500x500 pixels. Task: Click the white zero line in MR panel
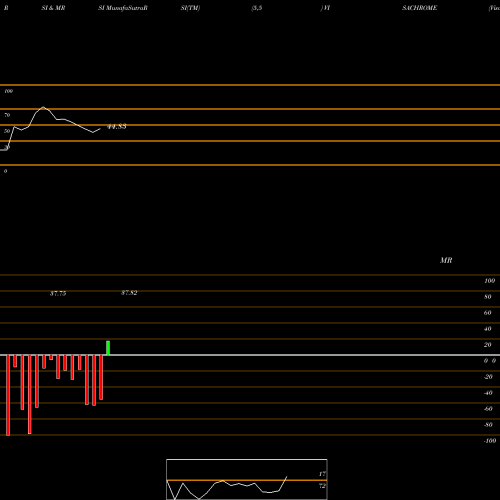click(250, 355)
